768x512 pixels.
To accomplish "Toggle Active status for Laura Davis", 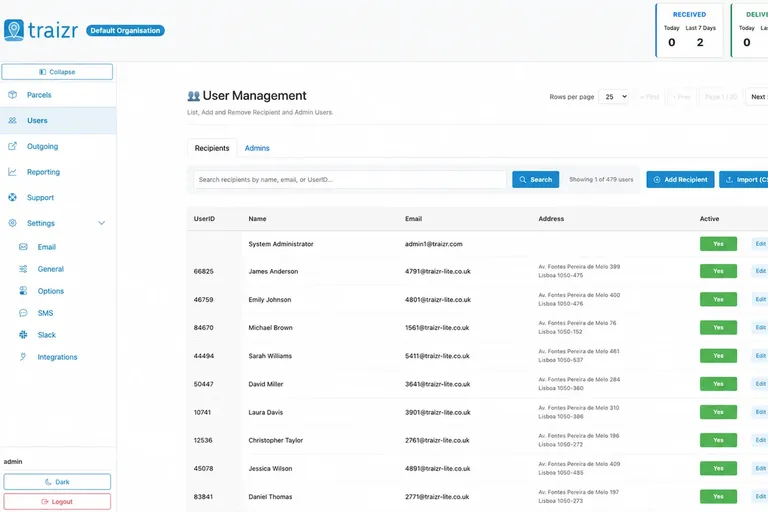I will (x=718, y=412).
